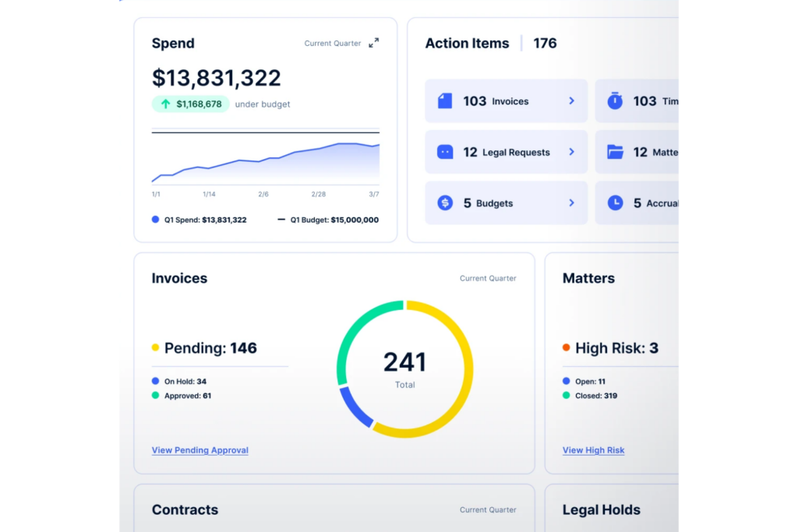Click the Q1 Spend: $13,831,322 legend text
This screenshot has width=798, height=532.
205,220
